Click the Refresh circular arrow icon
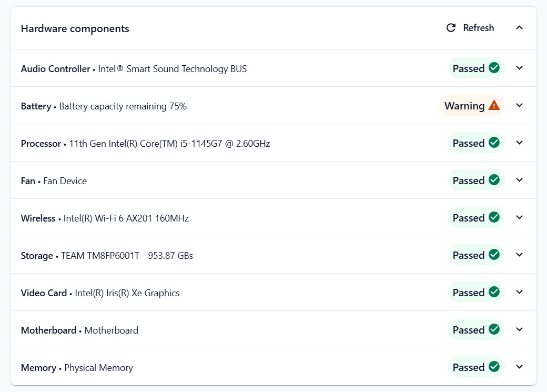547x392 pixels. (451, 27)
